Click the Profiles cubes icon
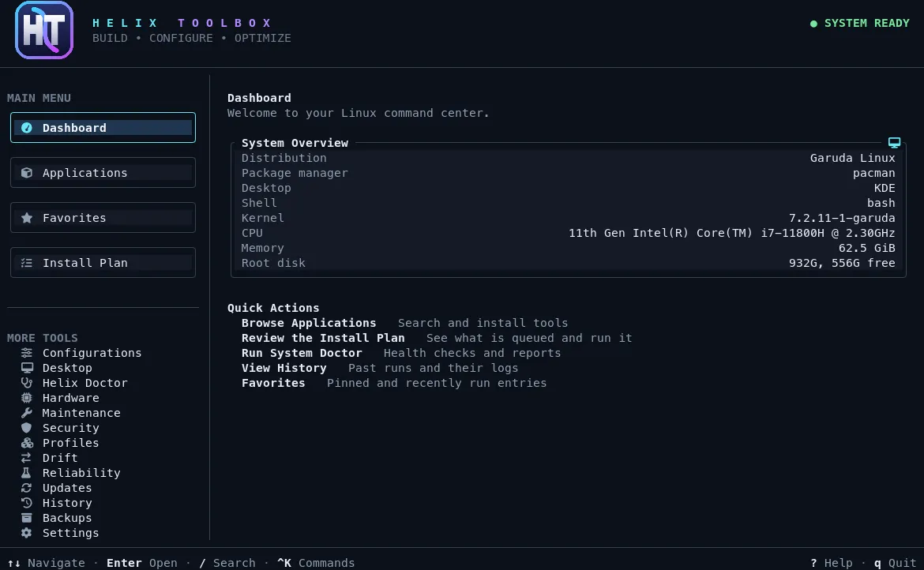Viewport: 924px width, 570px height. [27, 443]
